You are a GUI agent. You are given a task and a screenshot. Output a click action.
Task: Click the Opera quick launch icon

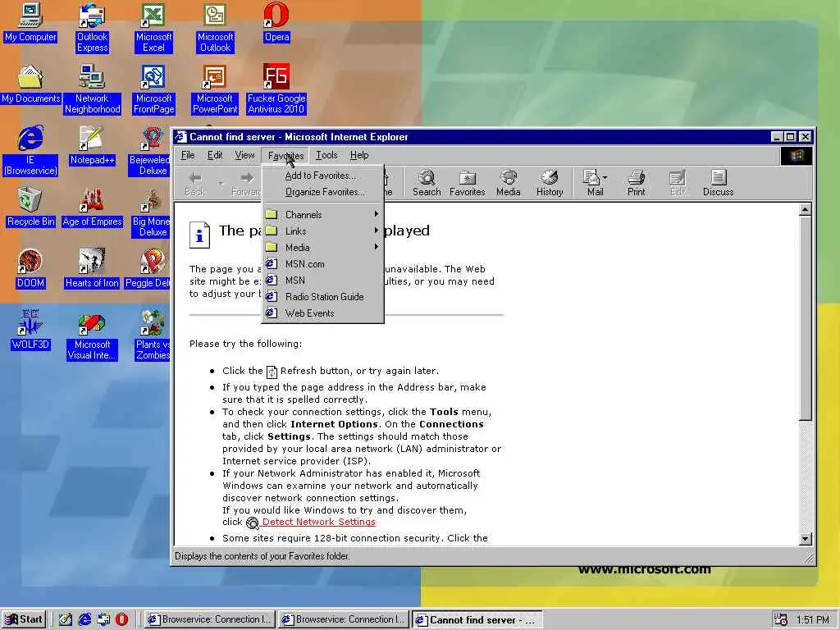pyautogui.click(x=122, y=619)
